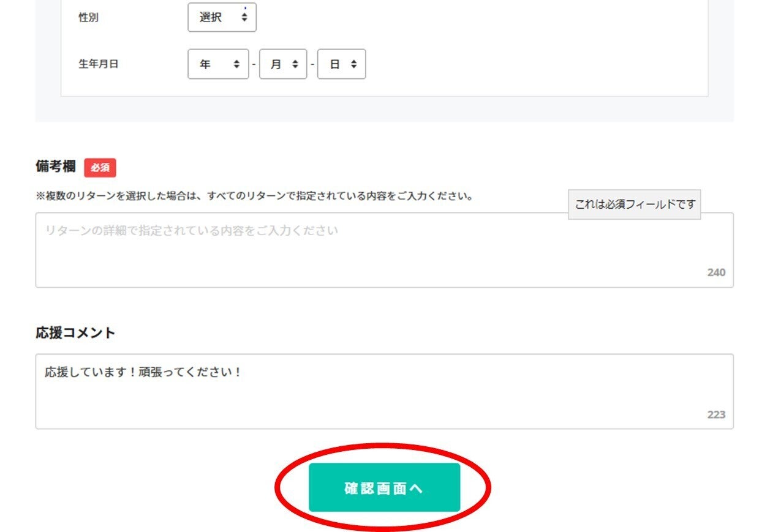This screenshot has height=532, width=781.
Task: Click the arrow icon of the 年 select
Action: click(x=236, y=64)
